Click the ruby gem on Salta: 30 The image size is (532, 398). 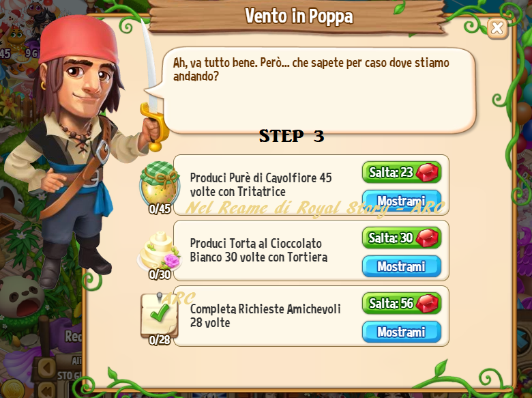pyautogui.click(x=427, y=238)
